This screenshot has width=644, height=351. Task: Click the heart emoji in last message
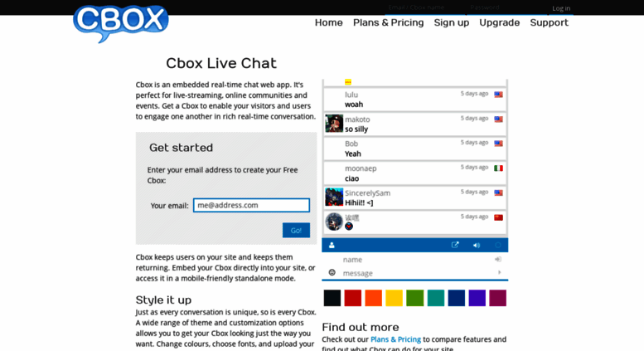coord(349,226)
